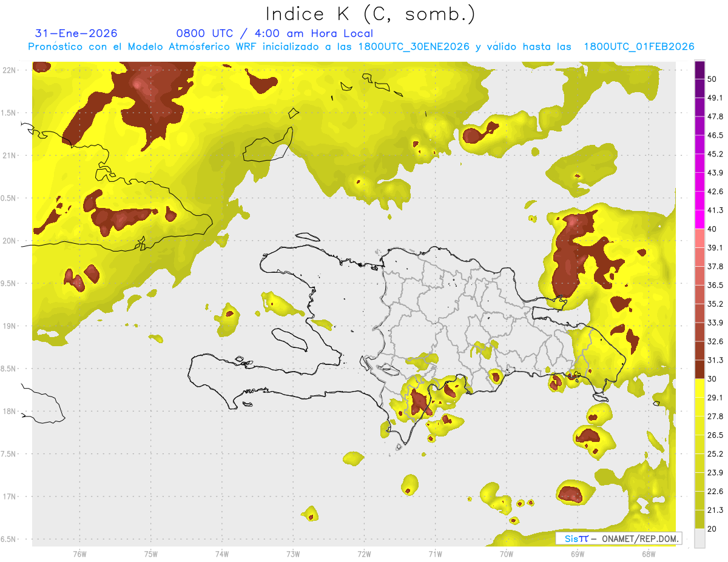Click the 'SisTT – ONAMET/REP.DOM.' label

click(618, 538)
